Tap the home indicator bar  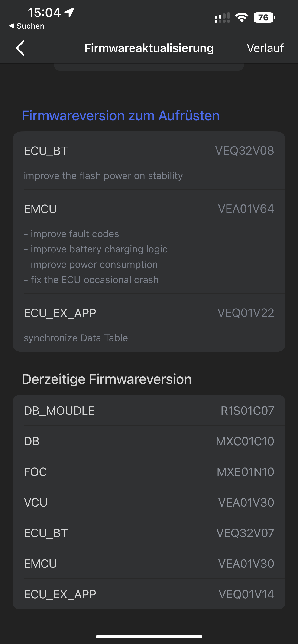(149, 637)
